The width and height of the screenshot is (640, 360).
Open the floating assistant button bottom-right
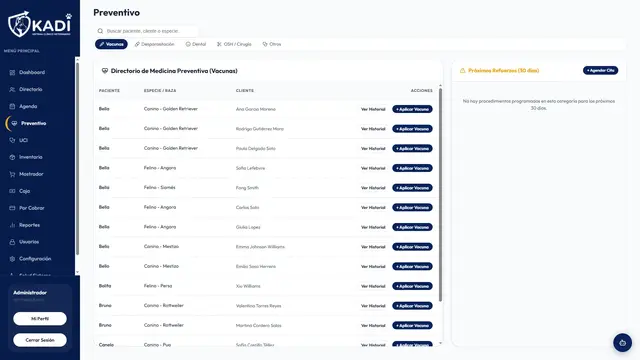coord(622,343)
